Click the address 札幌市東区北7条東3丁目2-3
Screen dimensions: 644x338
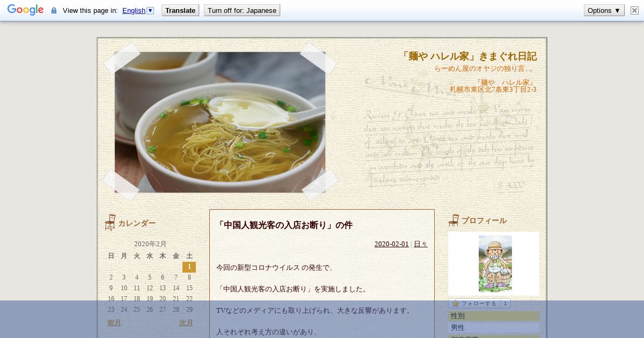(x=493, y=90)
